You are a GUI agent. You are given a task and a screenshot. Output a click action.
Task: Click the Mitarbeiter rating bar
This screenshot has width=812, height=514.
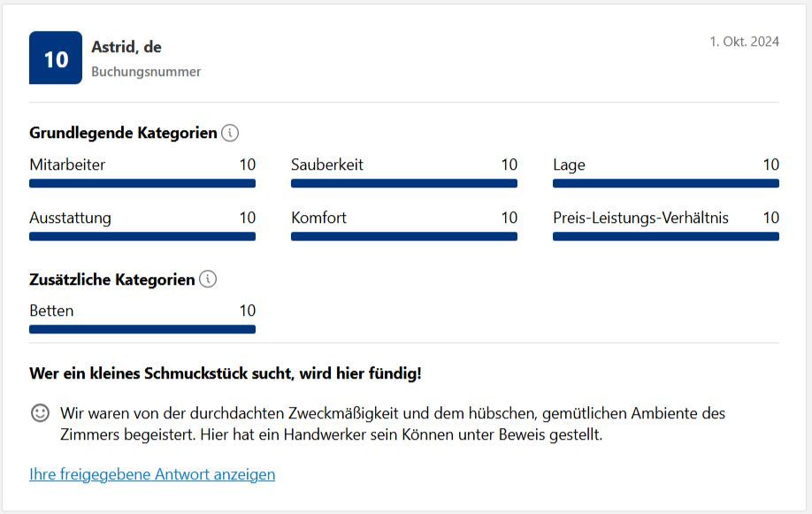coord(142,183)
